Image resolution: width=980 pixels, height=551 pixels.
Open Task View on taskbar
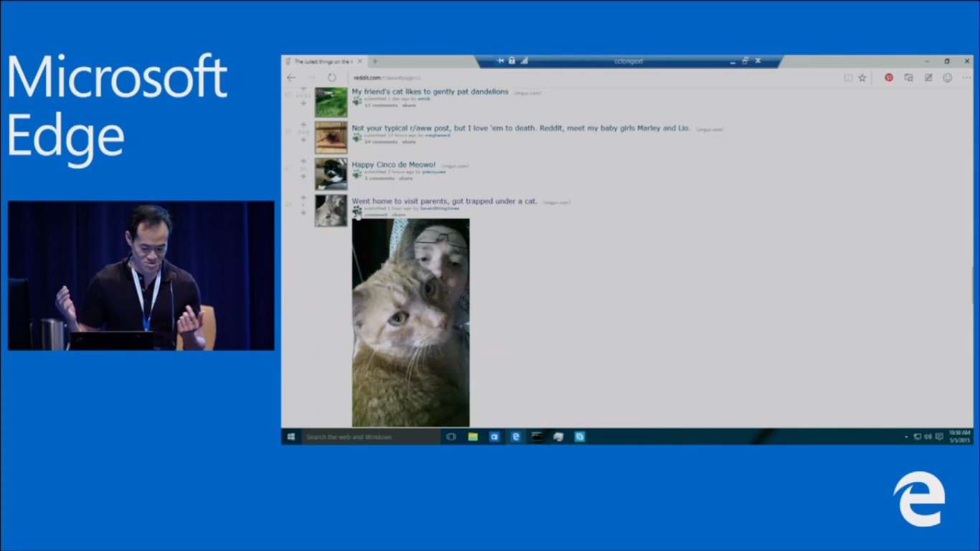coord(451,436)
